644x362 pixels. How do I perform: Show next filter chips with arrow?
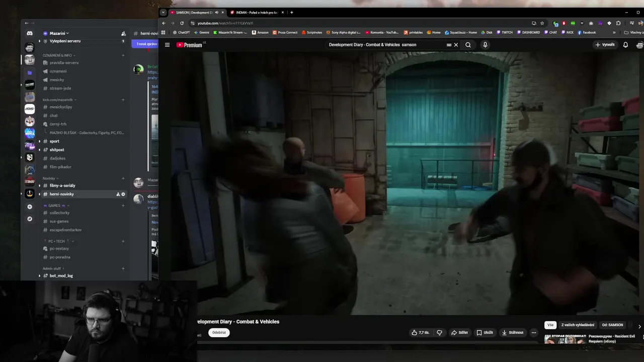click(639, 326)
